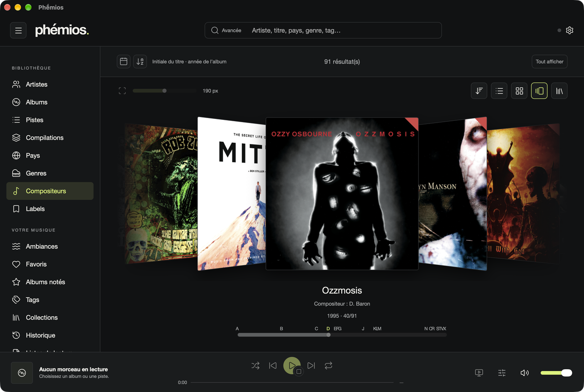The width and height of the screenshot is (584, 392).
Task: Open Labels section
Action: [x=50, y=209]
